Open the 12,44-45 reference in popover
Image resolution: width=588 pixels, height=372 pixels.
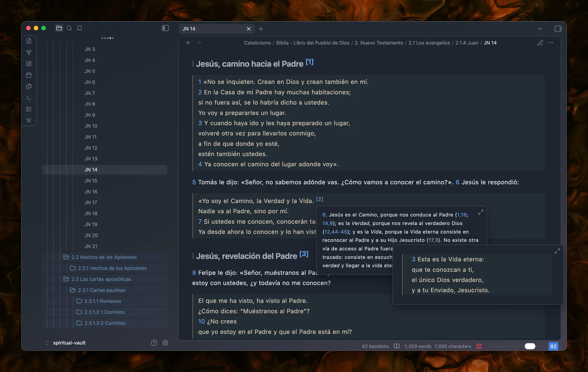[x=336, y=232]
